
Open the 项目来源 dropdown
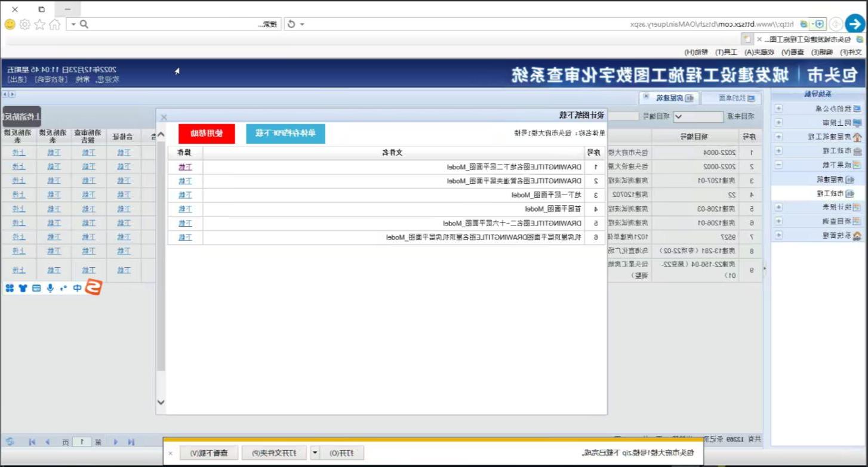point(698,117)
